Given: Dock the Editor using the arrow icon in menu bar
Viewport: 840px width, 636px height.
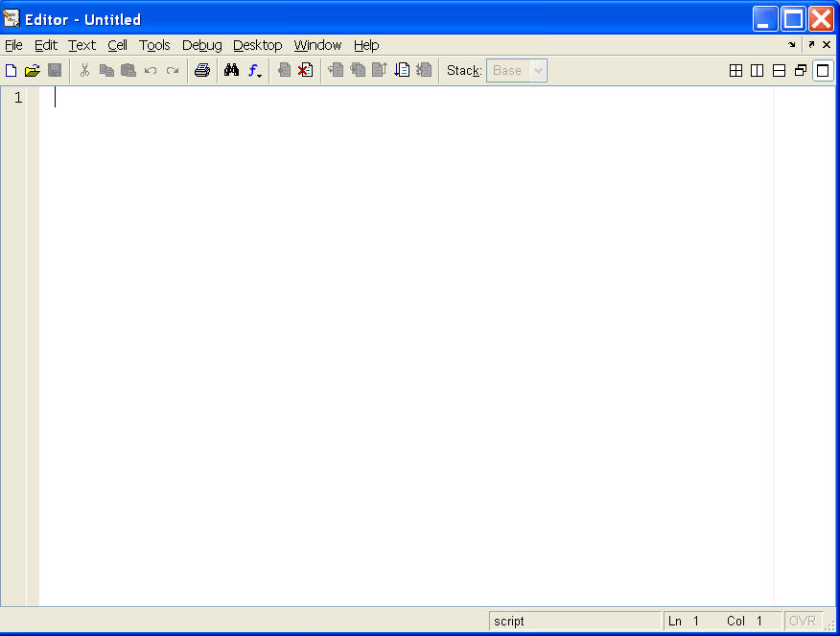Looking at the screenshot, I should 792,45.
